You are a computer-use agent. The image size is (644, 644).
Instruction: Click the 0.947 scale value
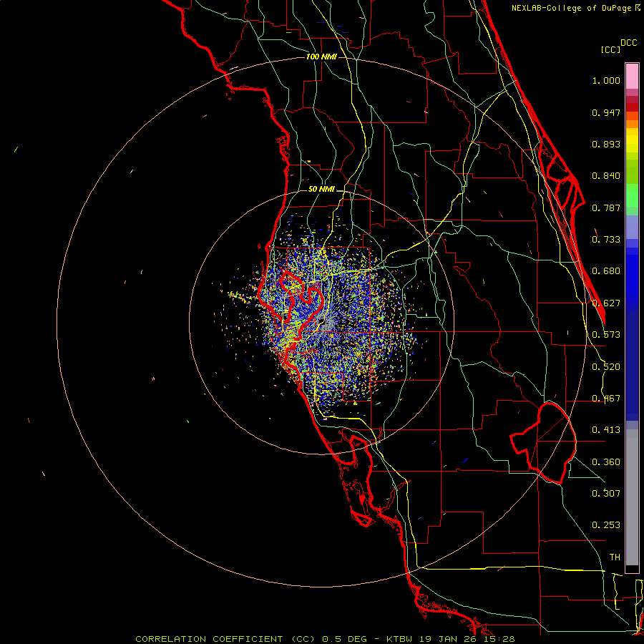(x=606, y=112)
